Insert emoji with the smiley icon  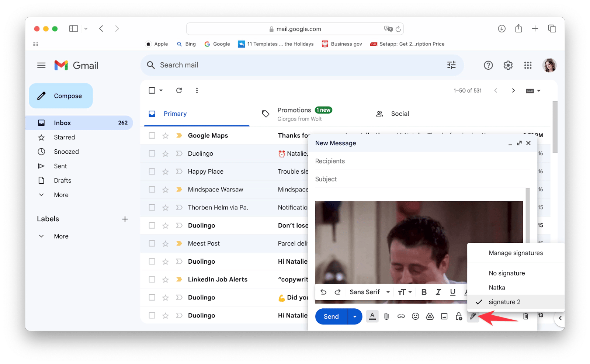pyautogui.click(x=416, y=316)
